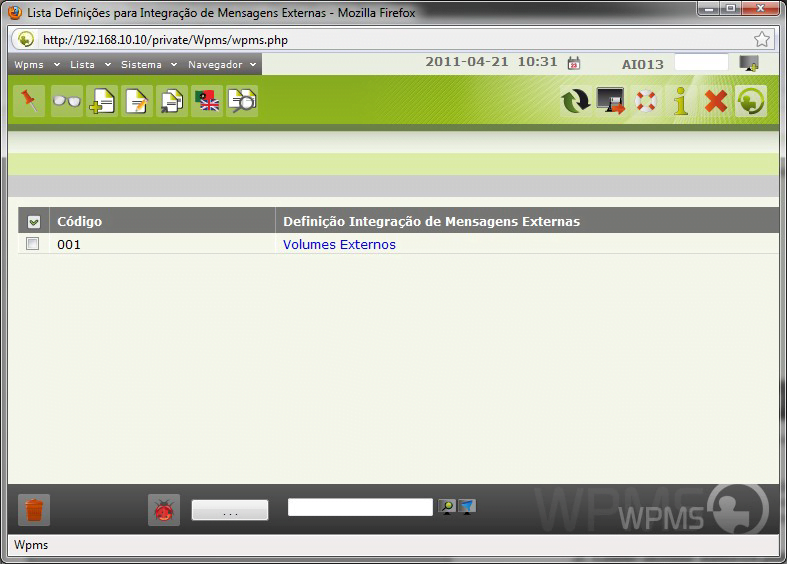The image size is (787, 564).
Task: Click the site identity icon in address bar
Action: click(26, 39)
